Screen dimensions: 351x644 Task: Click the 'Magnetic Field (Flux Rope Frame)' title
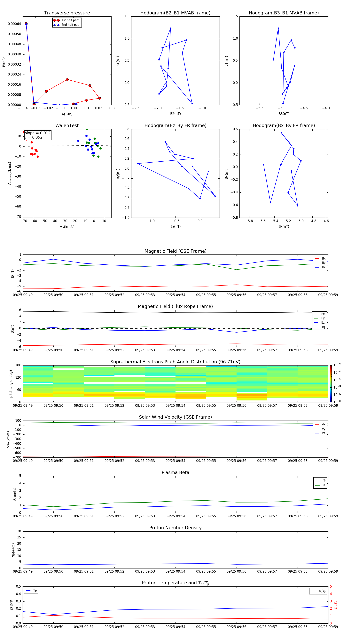(175, 307)
